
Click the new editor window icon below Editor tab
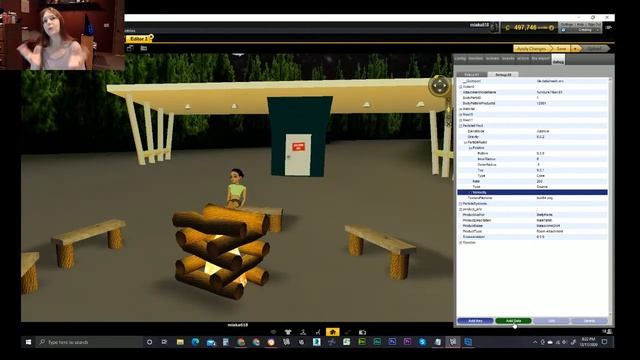click(130, 48)
